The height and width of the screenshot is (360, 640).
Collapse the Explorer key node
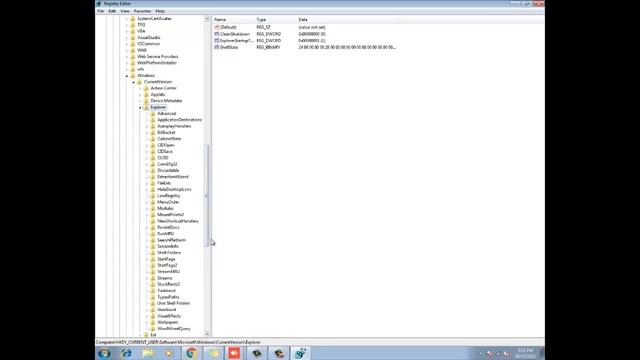tap(140, 107)
